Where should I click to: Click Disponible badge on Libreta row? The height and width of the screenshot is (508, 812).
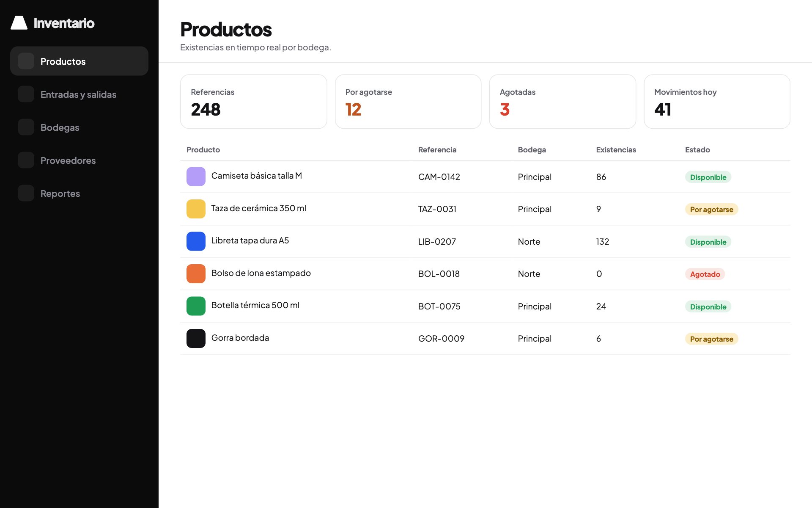click(x=708, y=242)
